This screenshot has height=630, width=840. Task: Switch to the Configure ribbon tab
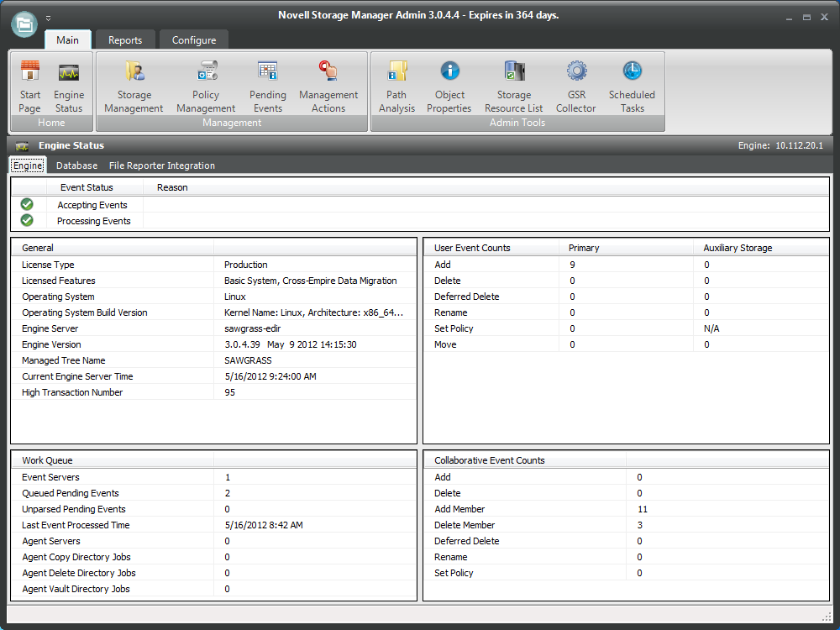coord(194,40)
